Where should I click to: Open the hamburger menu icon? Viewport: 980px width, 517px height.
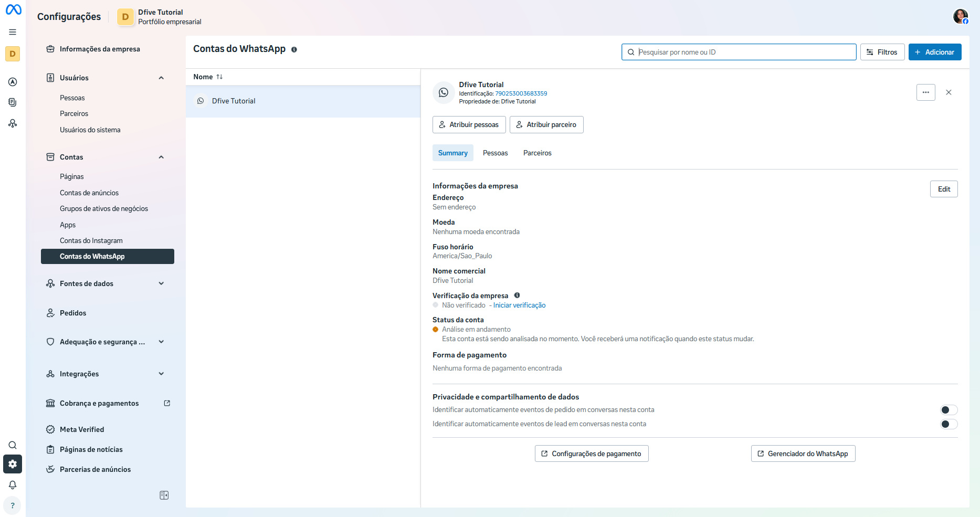click(x=13, y=32)
